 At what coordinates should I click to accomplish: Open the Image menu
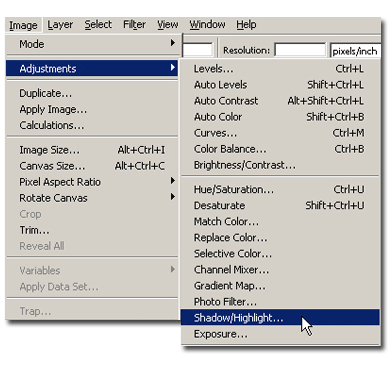pos(23,25)
